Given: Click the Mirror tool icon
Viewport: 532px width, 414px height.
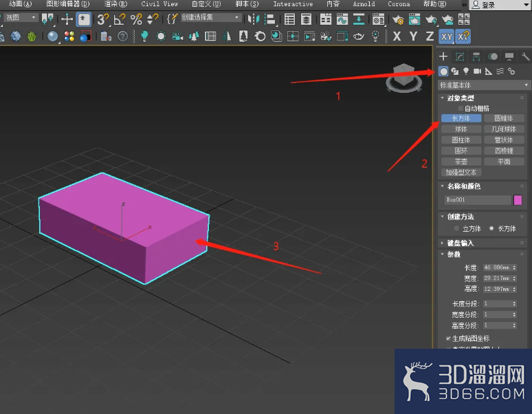Looking at the screenshot, I should click(x=253, y=19).
